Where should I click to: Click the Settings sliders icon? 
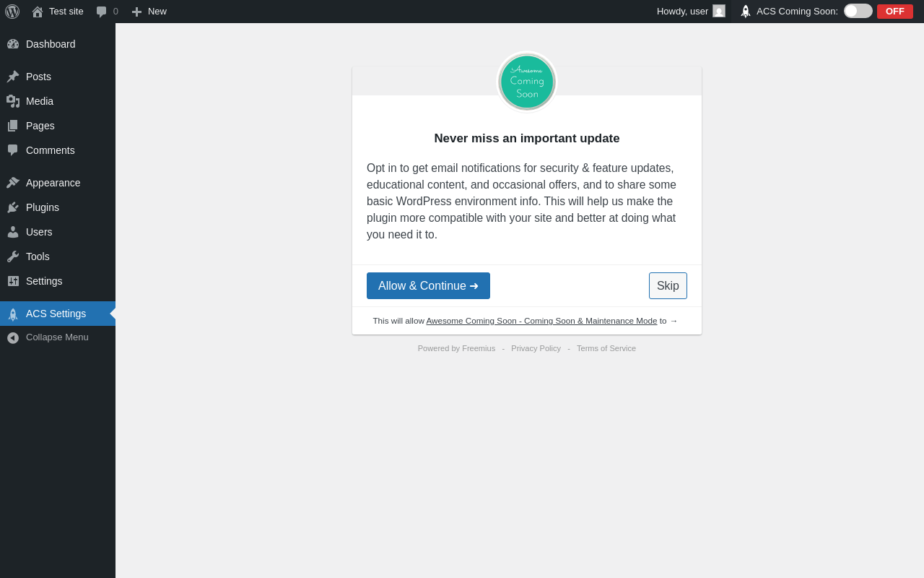tap(13, 281)
